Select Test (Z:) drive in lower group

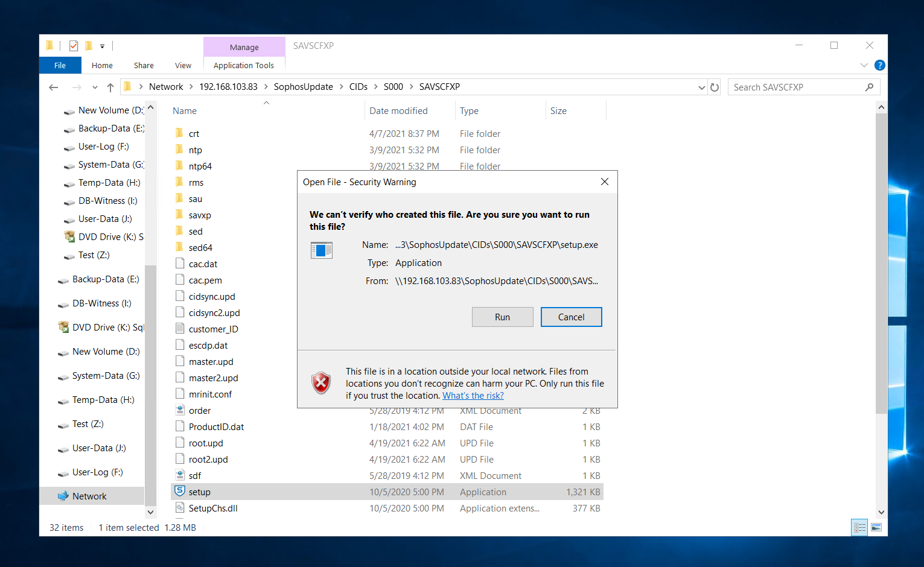[88, 424]
